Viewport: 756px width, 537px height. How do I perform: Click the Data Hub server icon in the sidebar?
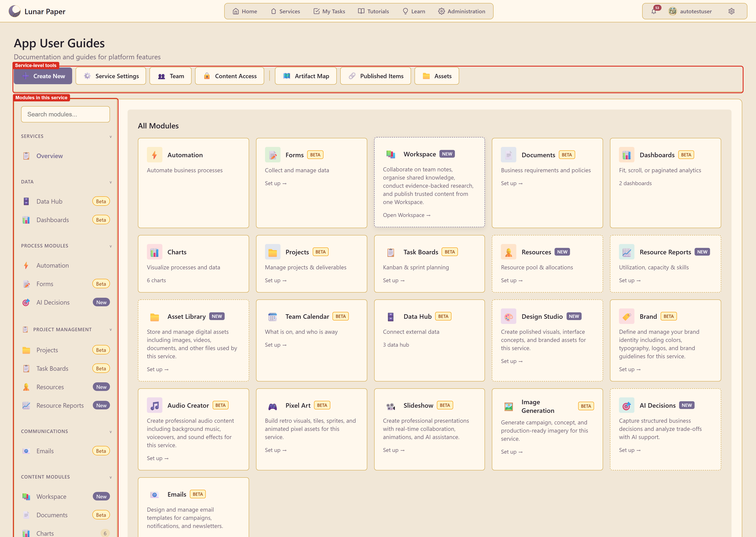click(x=26, y=201)
